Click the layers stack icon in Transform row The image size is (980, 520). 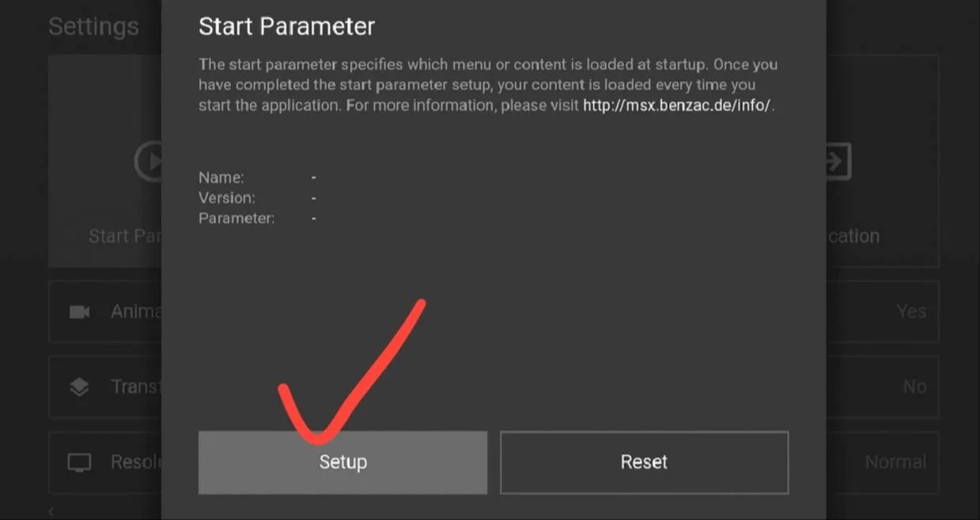point(79,387)
